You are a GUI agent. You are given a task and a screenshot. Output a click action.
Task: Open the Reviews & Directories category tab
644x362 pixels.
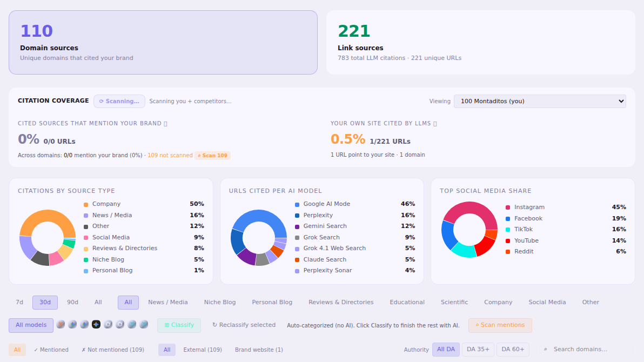point(341,302)
